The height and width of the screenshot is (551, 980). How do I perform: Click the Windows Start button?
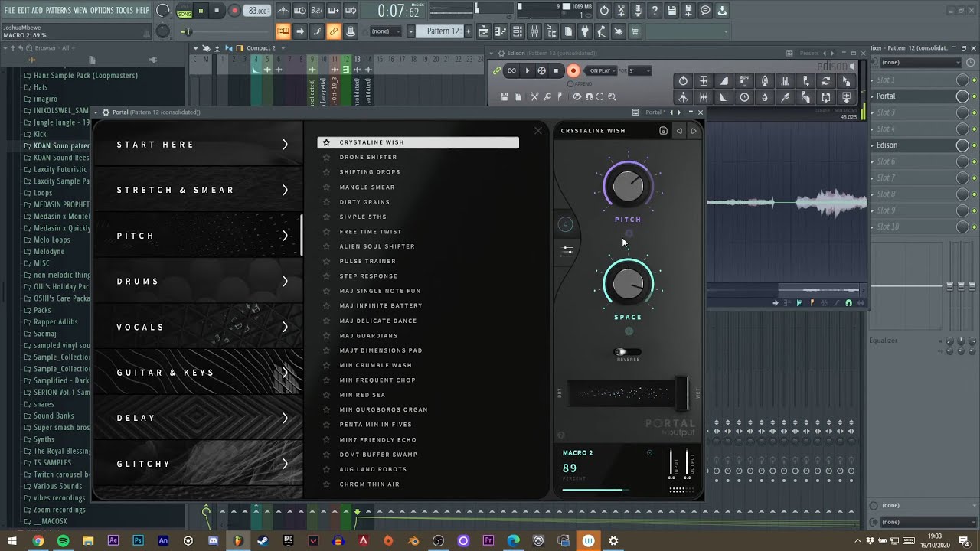tap(12, 540)
